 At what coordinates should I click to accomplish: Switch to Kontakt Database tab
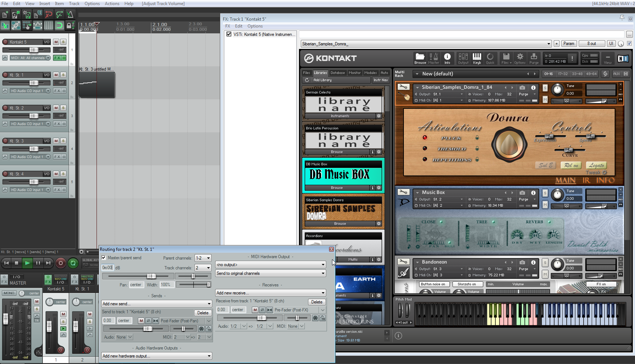coord(338,73)
